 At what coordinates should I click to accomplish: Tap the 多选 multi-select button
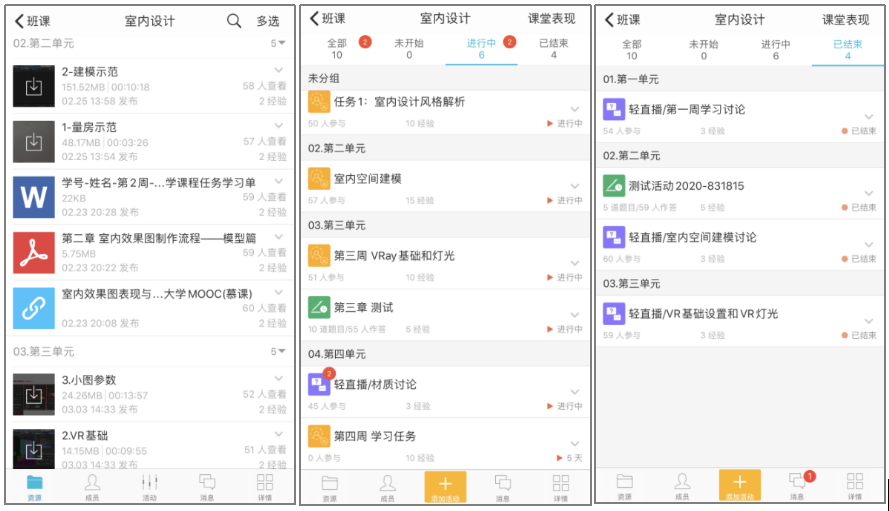point(268,20)
